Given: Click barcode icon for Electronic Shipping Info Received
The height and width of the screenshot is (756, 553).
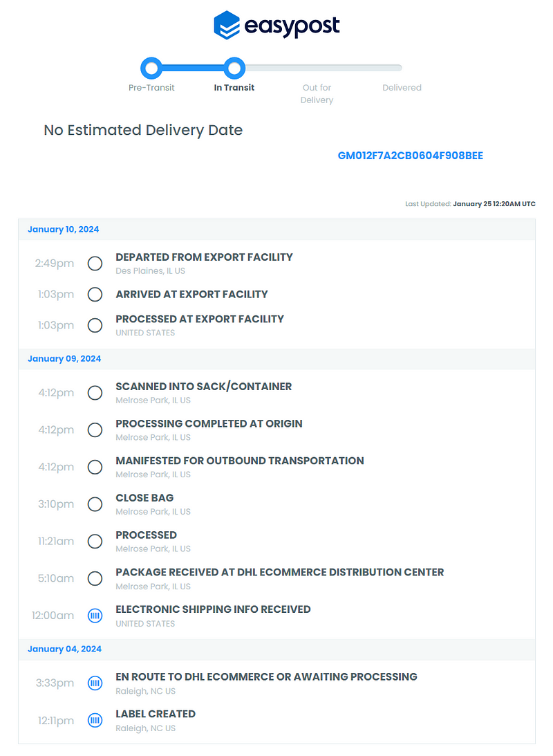Looking at the screenshot, I should (x=95, y=616).
